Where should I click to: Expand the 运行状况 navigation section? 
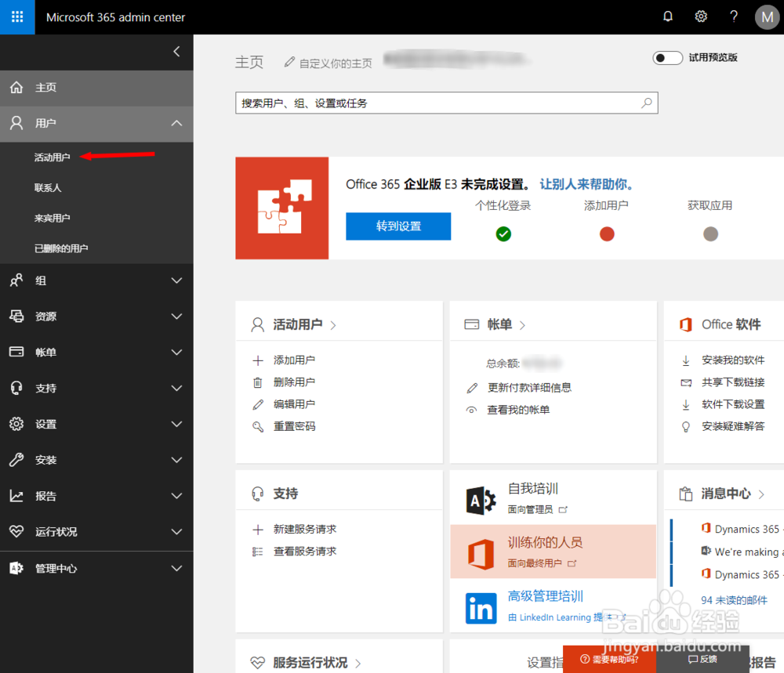176,532
